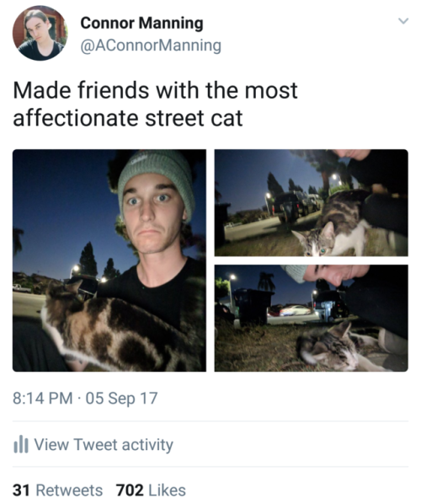
Task: View the 31 Retweets list
Action: [57, 491]
